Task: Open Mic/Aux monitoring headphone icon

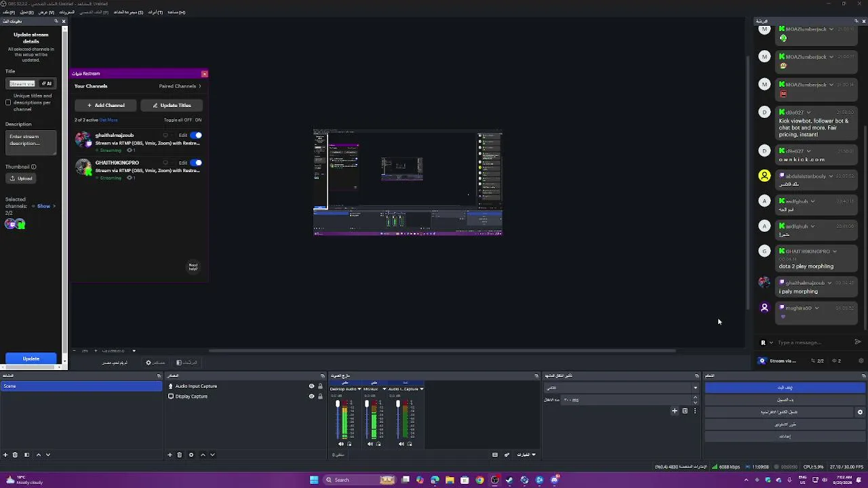Action: coord(378,444)
